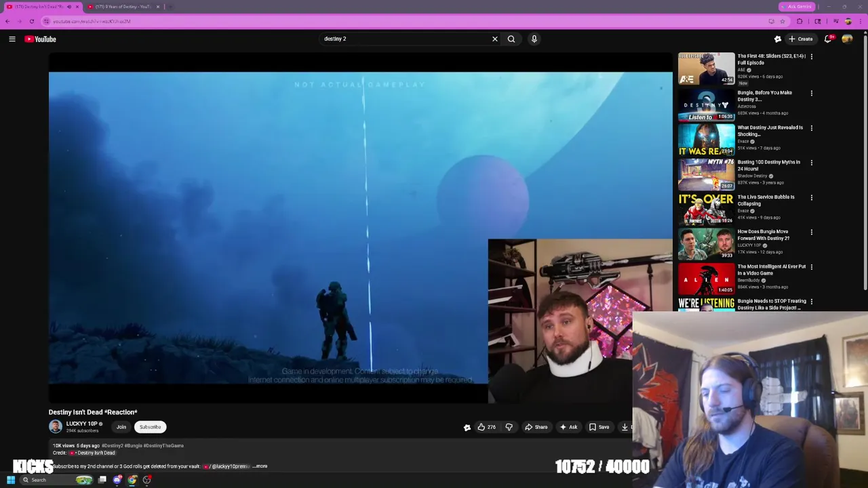
Task: Open The Live Service Bubble Is Collapsing
Action: [766, 200]
